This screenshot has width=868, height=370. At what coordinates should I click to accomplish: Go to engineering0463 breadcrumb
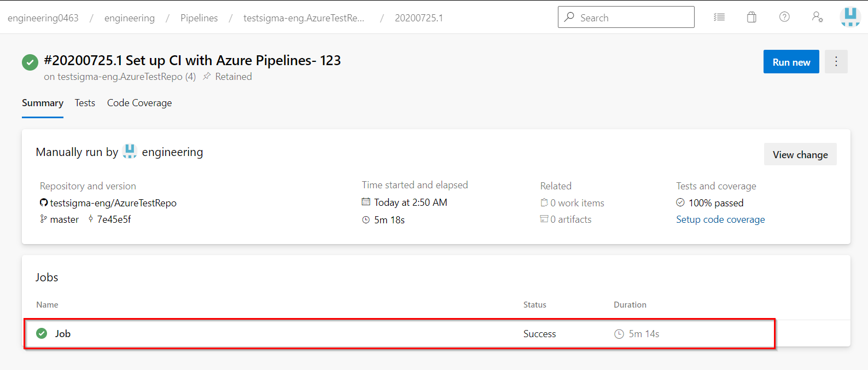tap(43, 18)
